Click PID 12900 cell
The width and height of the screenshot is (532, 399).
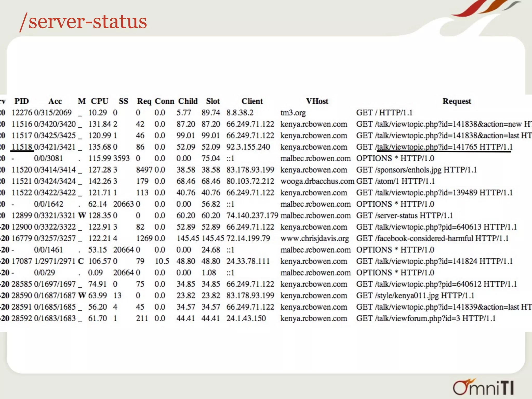22,227
